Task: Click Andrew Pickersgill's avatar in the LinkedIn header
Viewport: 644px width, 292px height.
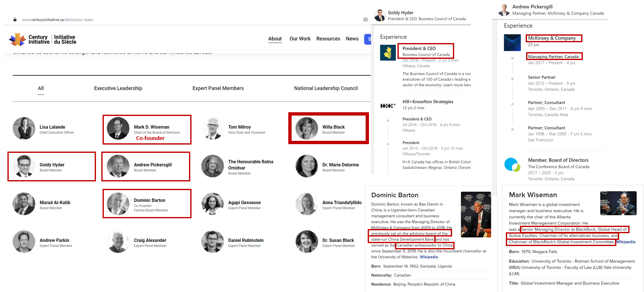Action: click(504, 10)
